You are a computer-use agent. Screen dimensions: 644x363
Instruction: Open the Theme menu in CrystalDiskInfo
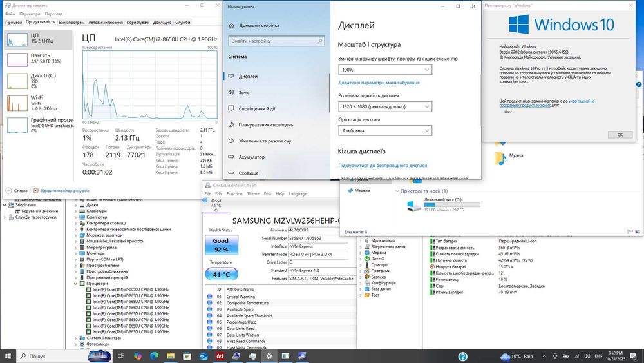[x=253, y=193]
